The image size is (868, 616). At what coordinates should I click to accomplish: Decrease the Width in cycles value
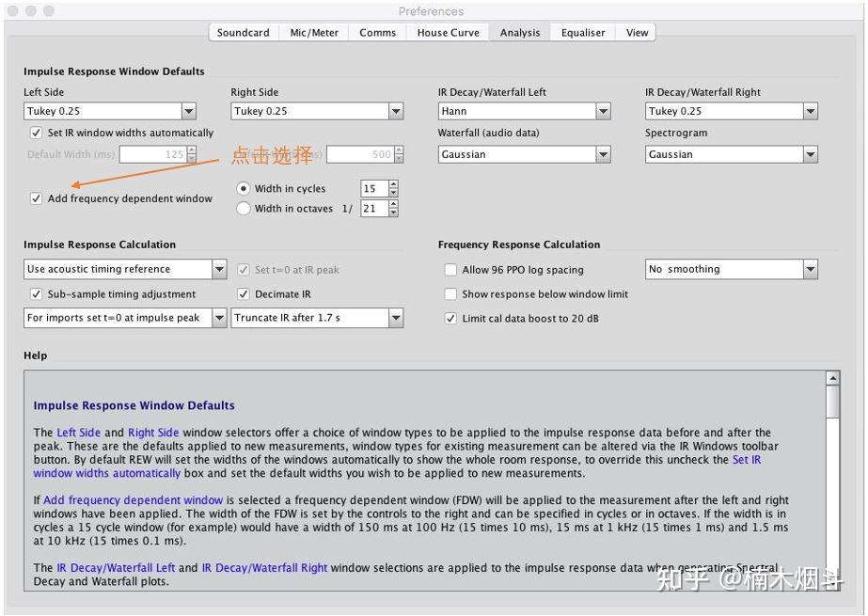tap(393, 193)
